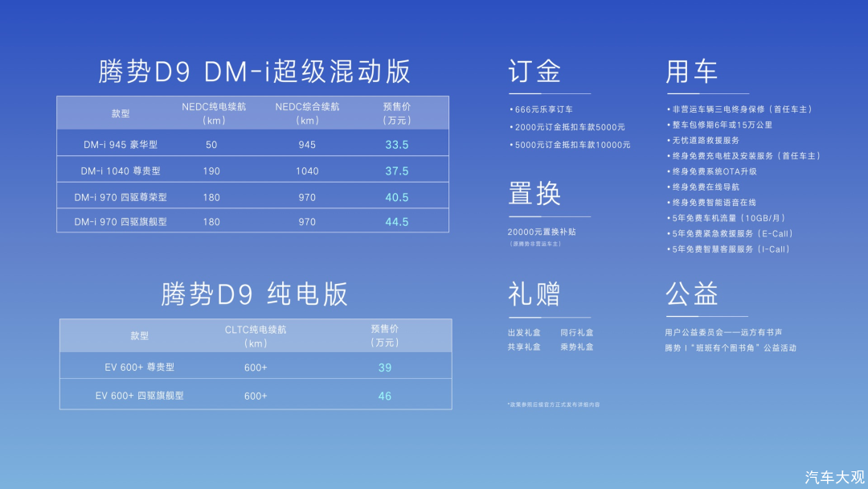868x489 pixels.
Task: Click the 37.5 price value
Action: click(x=397, y=171)
